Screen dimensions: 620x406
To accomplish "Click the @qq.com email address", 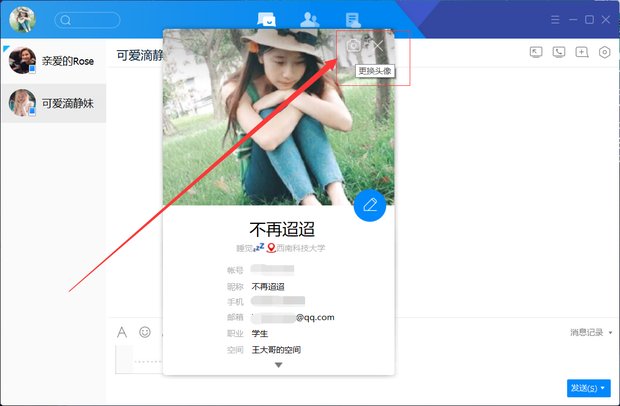I will click(315, 317).
